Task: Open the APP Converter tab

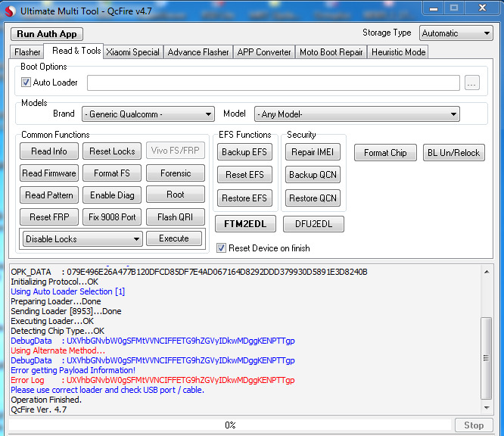Action: (264, 52)
